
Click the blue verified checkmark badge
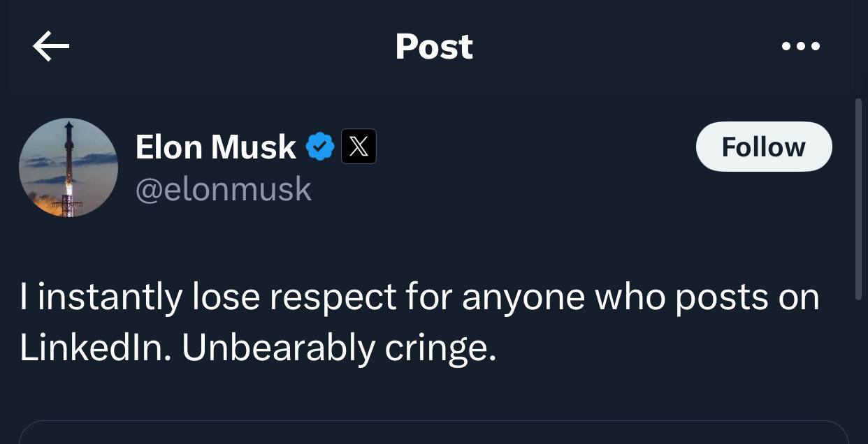pyautogui.click(x=320, y=147)
